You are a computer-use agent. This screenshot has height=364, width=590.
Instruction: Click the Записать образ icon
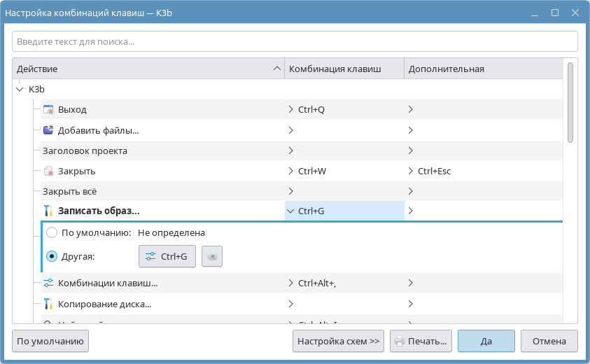(x=48, y=211)
